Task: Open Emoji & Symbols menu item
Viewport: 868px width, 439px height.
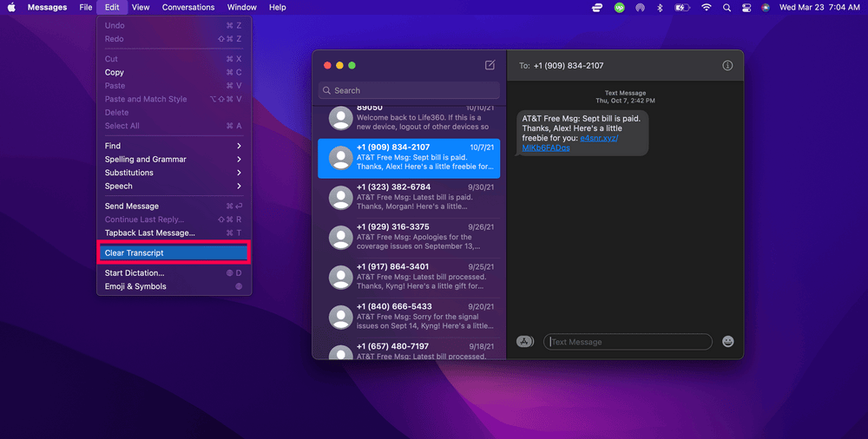Action: pos(174,286)
